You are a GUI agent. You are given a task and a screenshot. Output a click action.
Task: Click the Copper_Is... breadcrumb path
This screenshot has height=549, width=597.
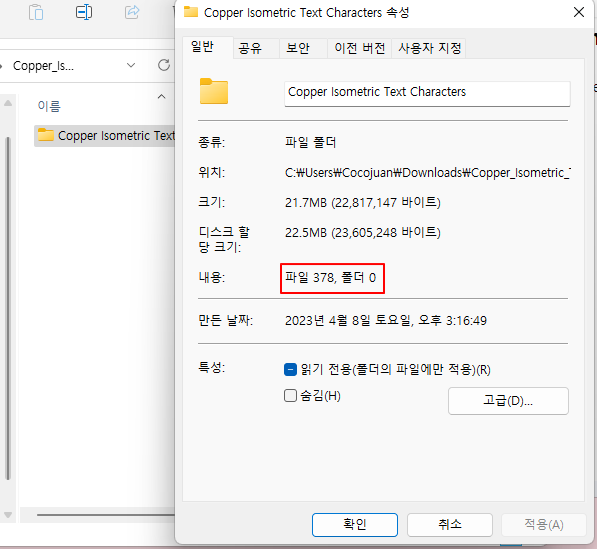(43, 66)
